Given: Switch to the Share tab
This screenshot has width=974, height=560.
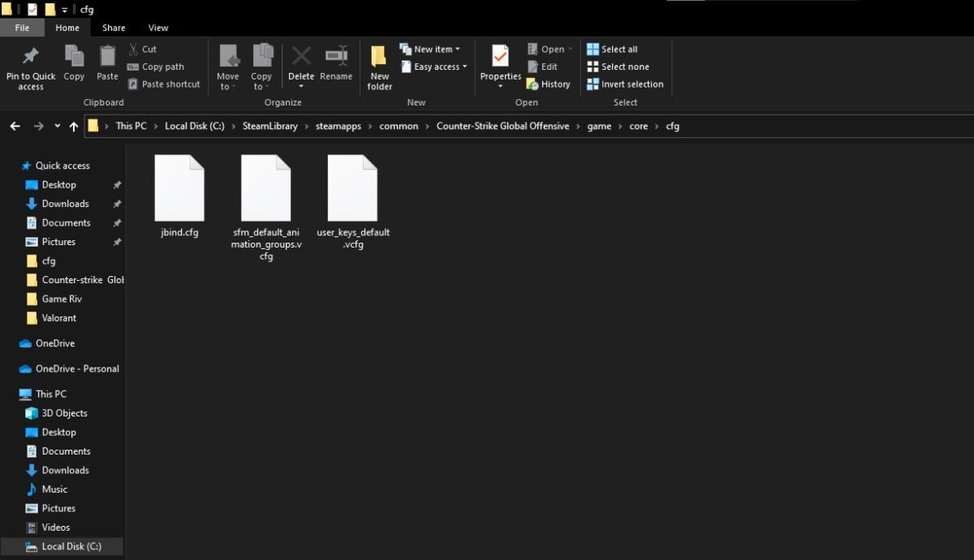Looking at the screenshot, I should pos(114,28).
